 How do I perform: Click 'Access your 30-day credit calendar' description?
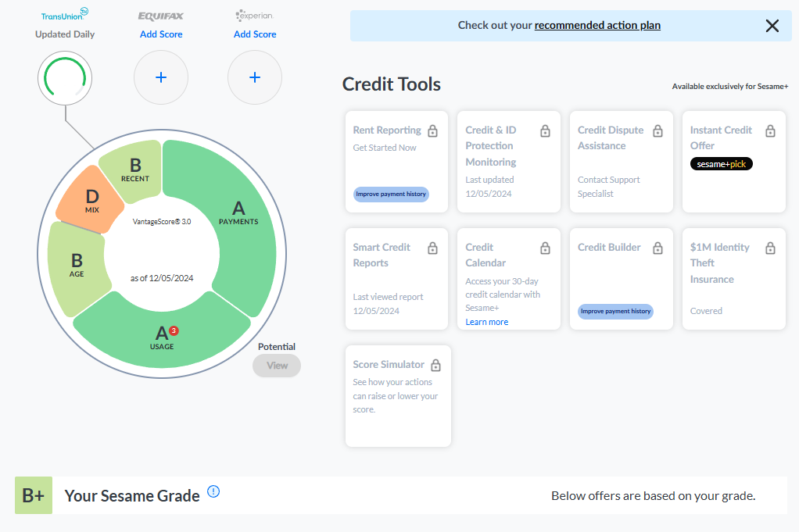click(x=503, y=295)
